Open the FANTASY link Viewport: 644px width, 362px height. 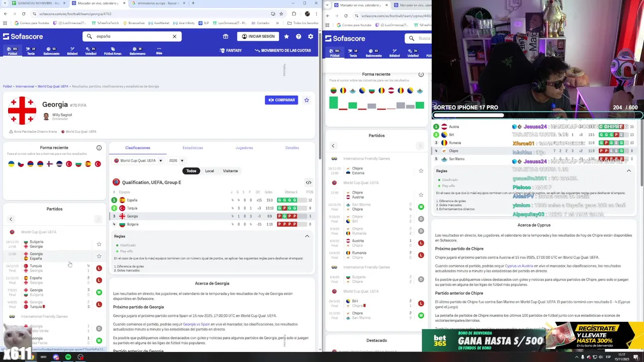[x=231, y=51]
